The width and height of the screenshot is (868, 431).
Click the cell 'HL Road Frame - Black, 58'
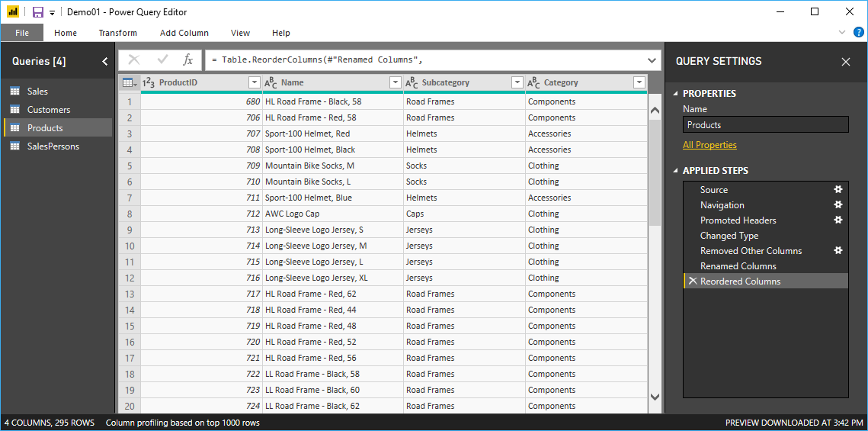click(333, 101)
